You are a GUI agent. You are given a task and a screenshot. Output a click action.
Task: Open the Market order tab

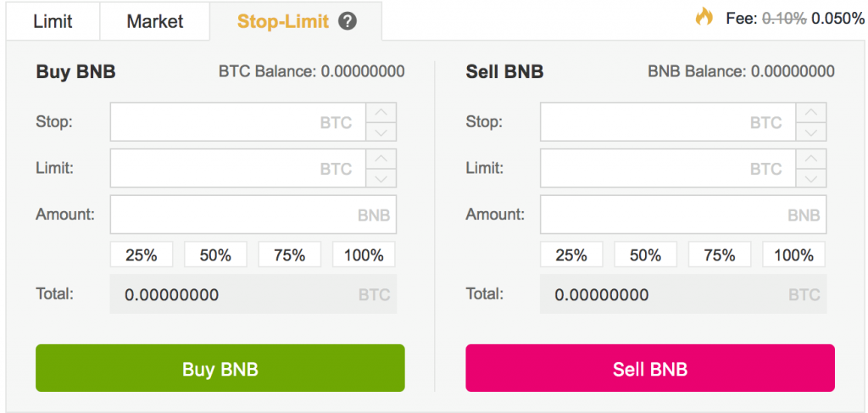coord(154,21)
